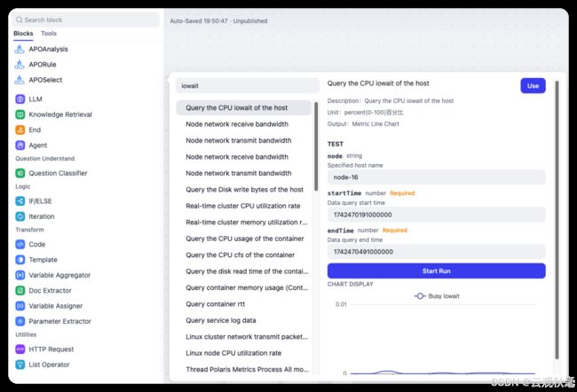
Task: Click the Parameter Extractor block label
Action: pyautogui.click(x=59, y=321)
